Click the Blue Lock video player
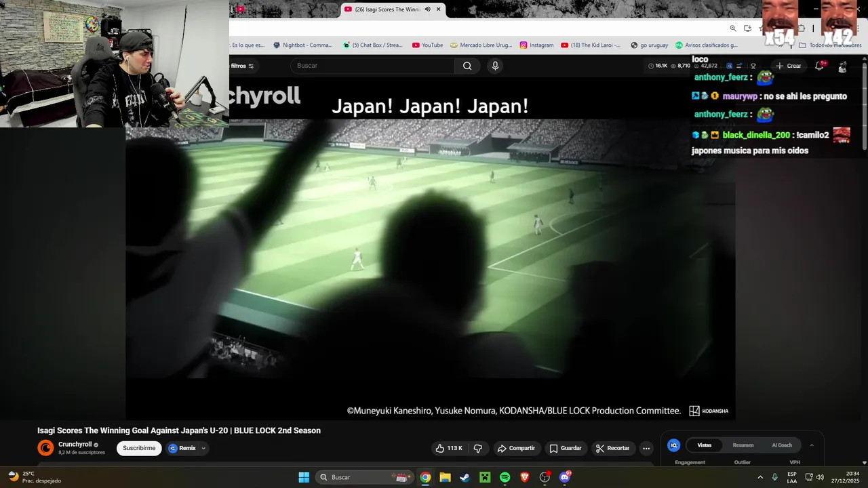 [x=431, y=248]
